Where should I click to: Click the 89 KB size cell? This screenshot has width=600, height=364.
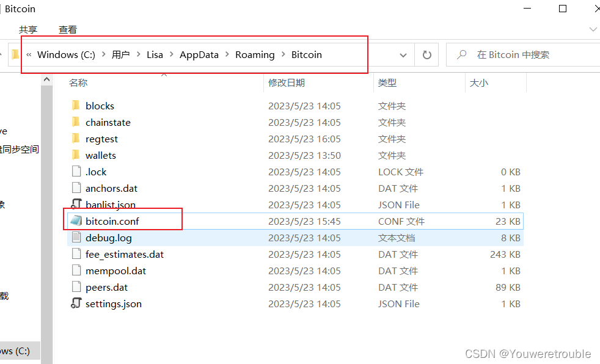click(x=508, y=287)
